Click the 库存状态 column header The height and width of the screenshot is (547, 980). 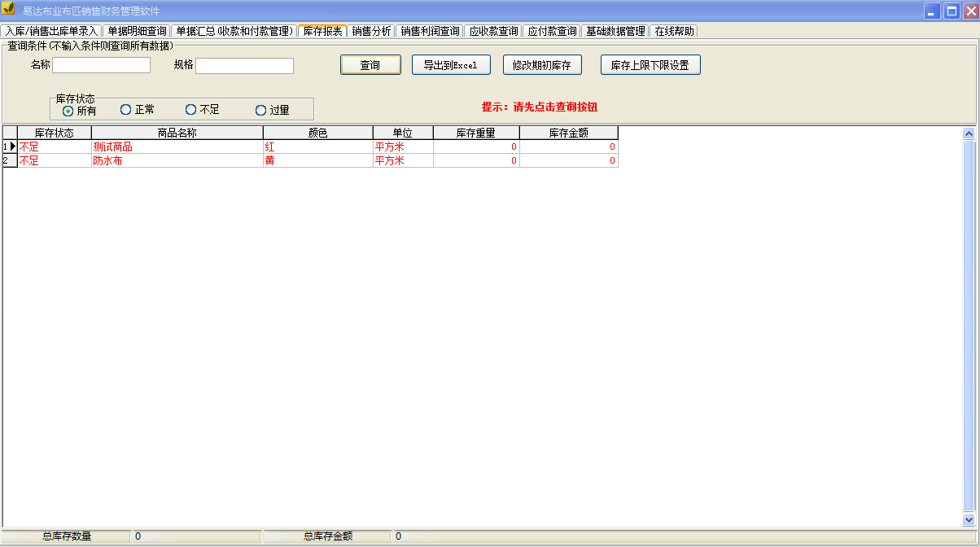(x=55, y=133)
